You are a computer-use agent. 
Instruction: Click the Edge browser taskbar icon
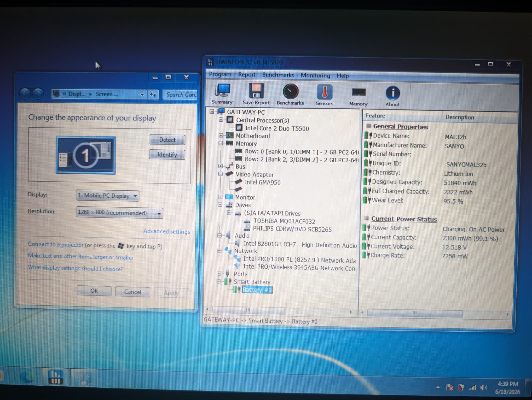[x=27, y=377]
